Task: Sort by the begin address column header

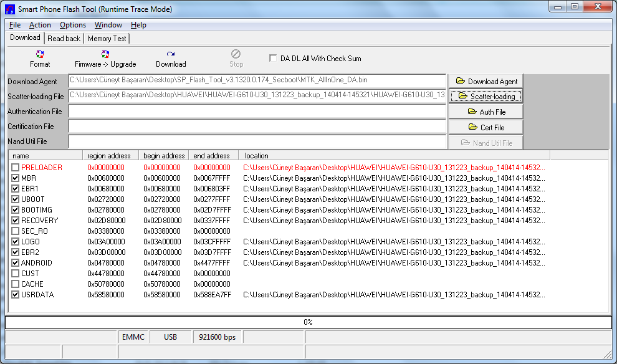Action: pos(164,156)
